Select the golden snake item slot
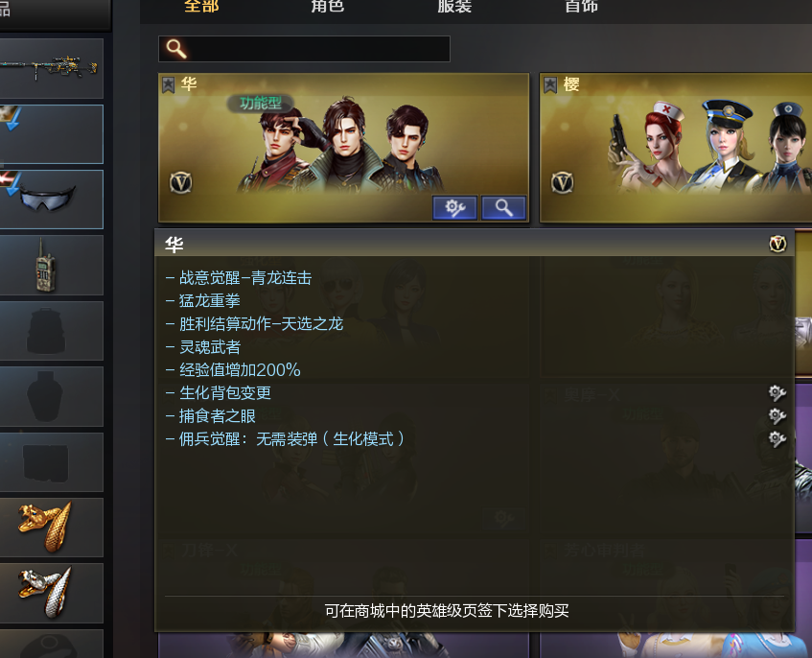 (x=50, y=528)
